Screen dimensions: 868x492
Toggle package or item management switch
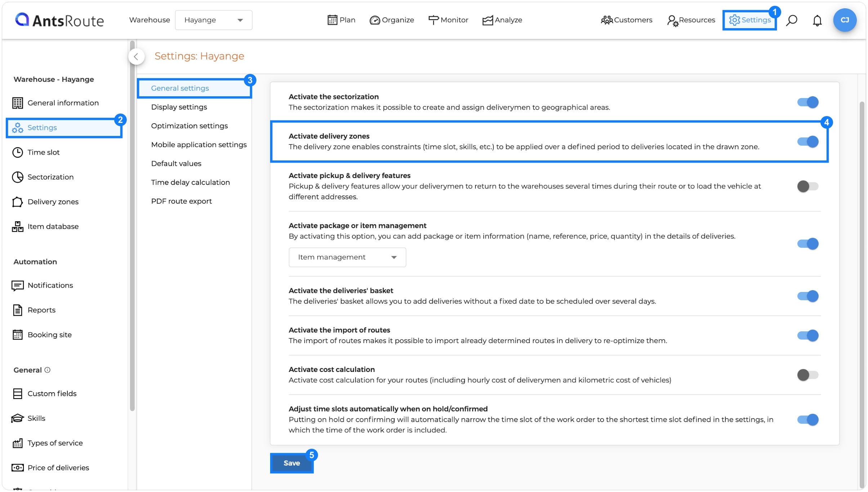[807, 244]
